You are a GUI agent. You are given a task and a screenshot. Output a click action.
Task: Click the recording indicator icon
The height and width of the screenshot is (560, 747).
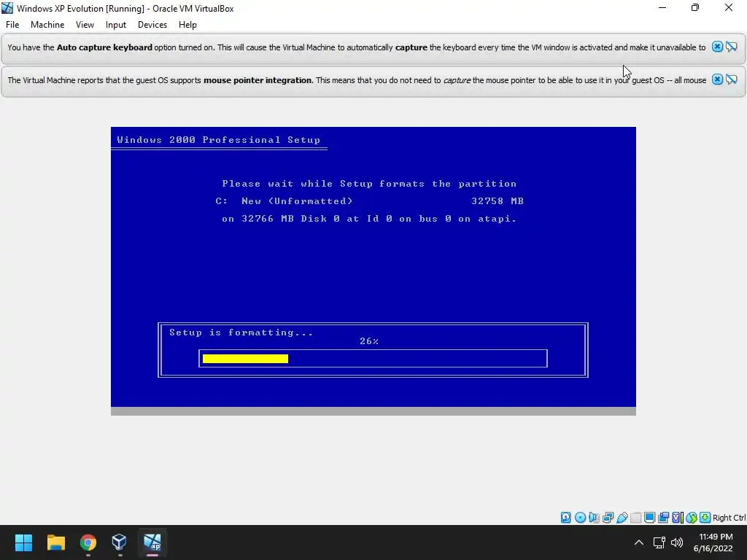663,518
